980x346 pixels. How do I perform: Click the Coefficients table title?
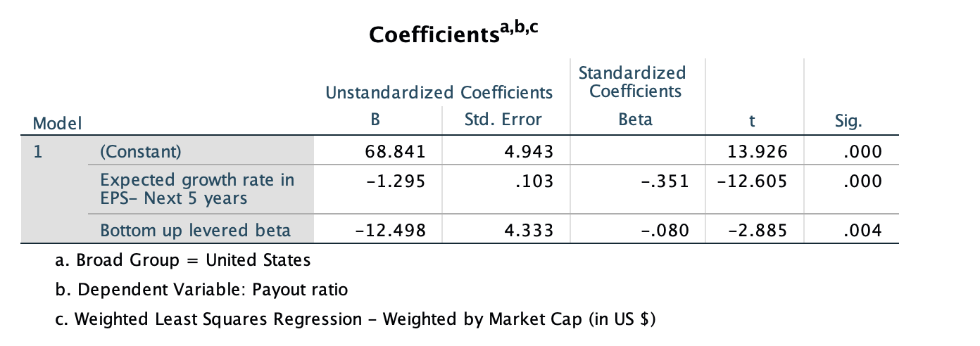(x=458, y=32)
